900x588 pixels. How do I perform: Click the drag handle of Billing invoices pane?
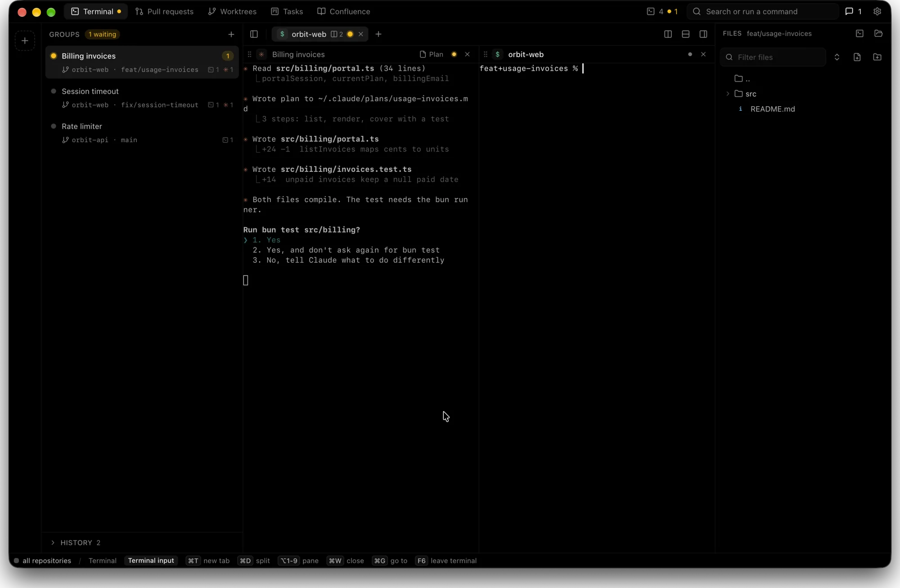249,54
